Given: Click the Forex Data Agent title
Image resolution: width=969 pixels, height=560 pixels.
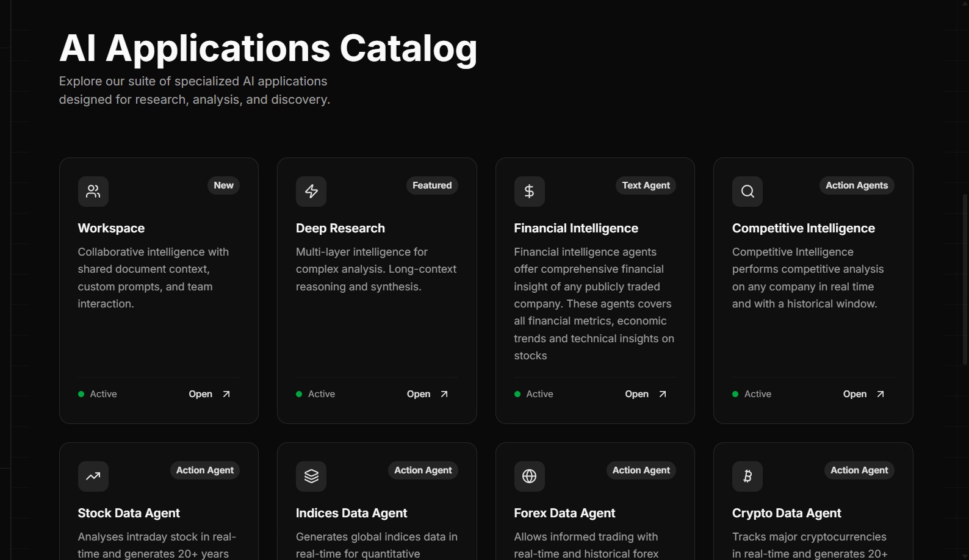Looking at the screenshot, I should (564, 513).
